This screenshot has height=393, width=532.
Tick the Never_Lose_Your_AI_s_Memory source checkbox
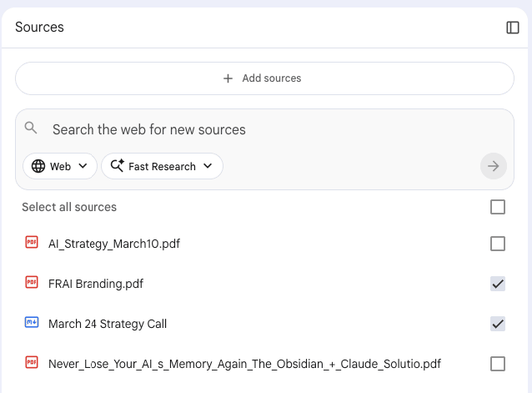(x=498, y=364)
